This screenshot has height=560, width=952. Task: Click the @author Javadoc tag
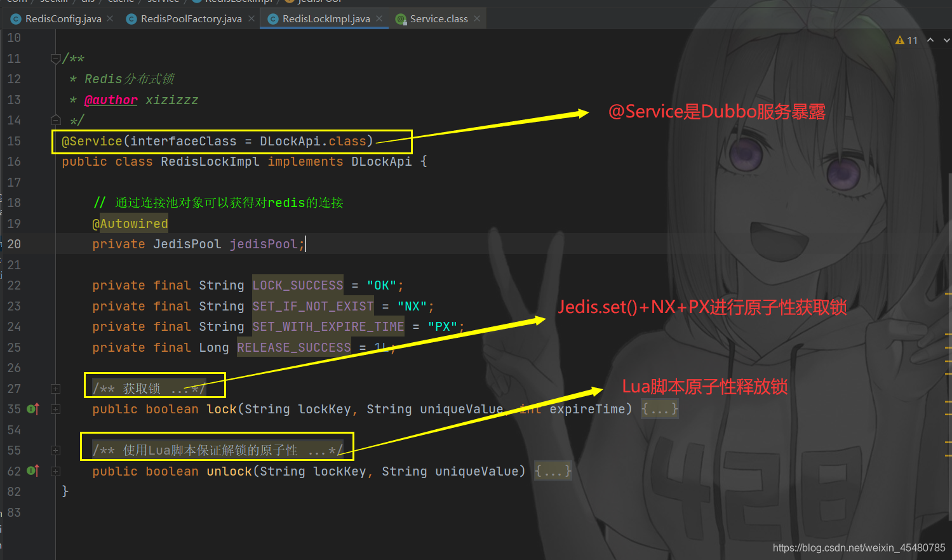111,100
